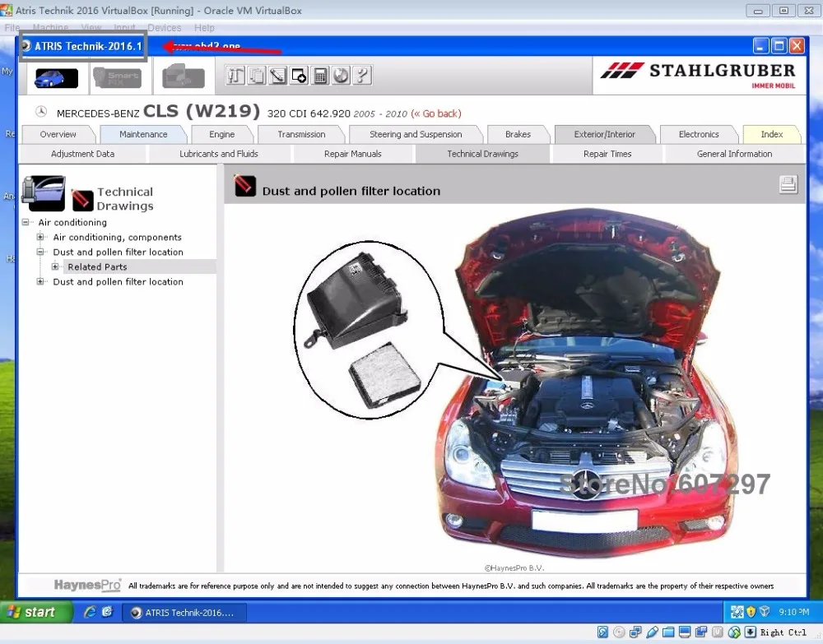Open Adjustment Data sub-tab

coord(82,154)
